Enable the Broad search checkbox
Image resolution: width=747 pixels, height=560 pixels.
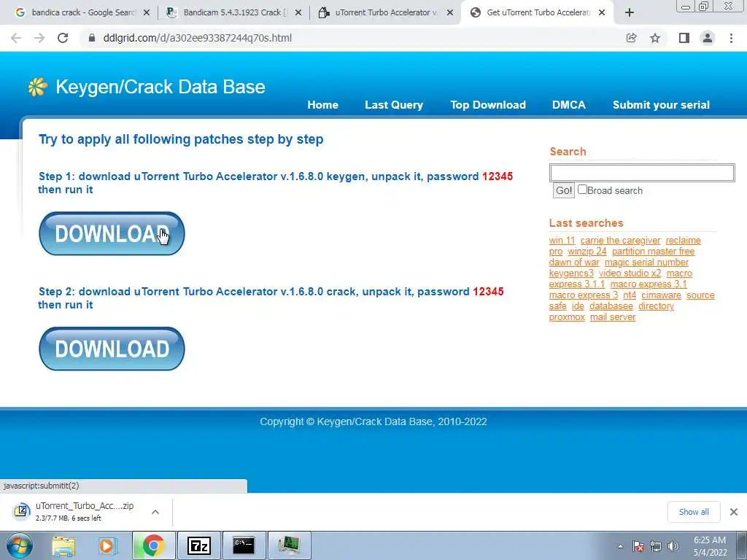coord(582,190)
